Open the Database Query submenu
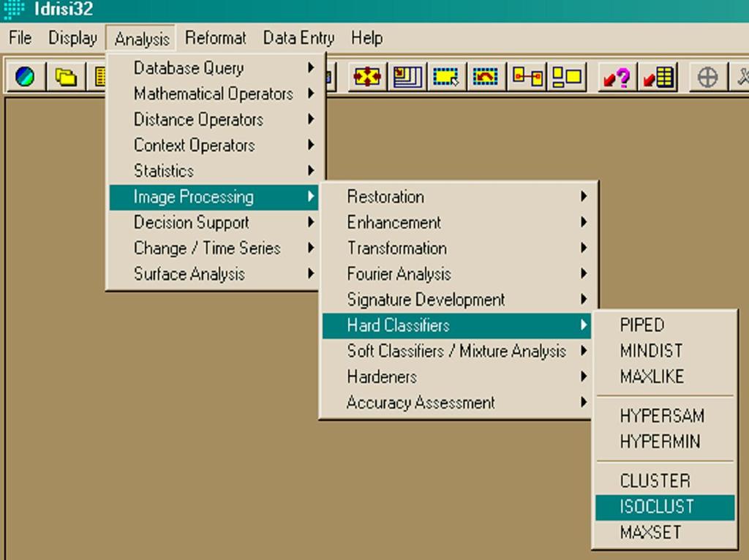The height and width of the screenshot is (560, 749). pos(214,68)
